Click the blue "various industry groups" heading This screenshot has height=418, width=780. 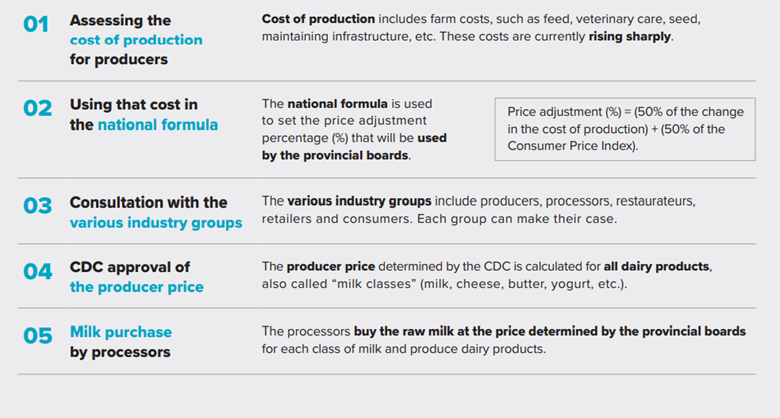156,223
